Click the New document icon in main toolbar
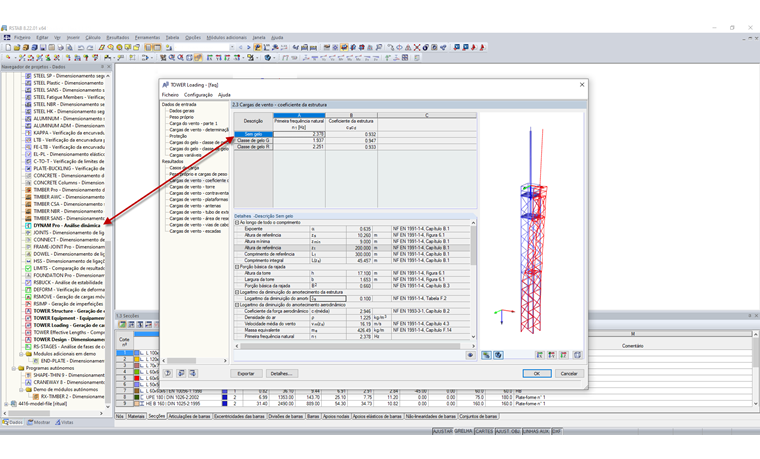The height and width of the screenshot is (459, 760). [8, 47]
